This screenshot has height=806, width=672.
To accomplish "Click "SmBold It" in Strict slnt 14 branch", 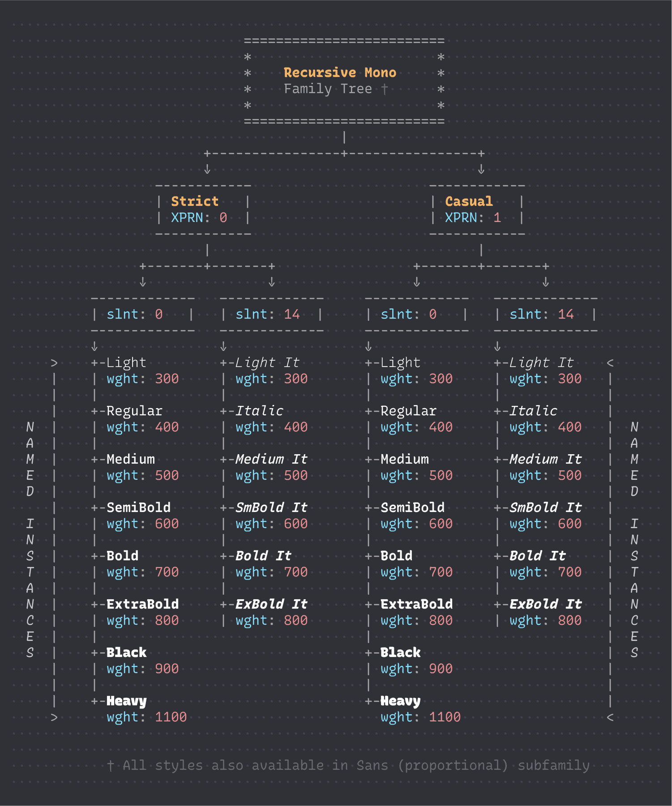I will [x=271, y=507].
